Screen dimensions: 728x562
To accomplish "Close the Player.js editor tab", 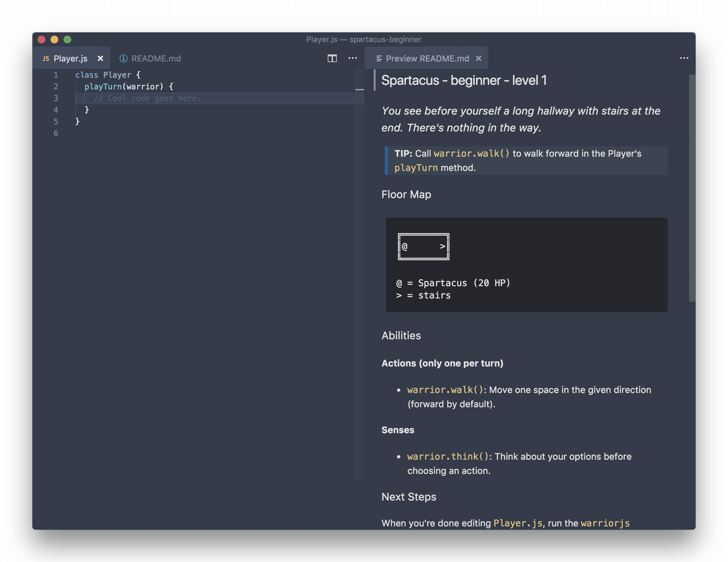I will point(100,58).
